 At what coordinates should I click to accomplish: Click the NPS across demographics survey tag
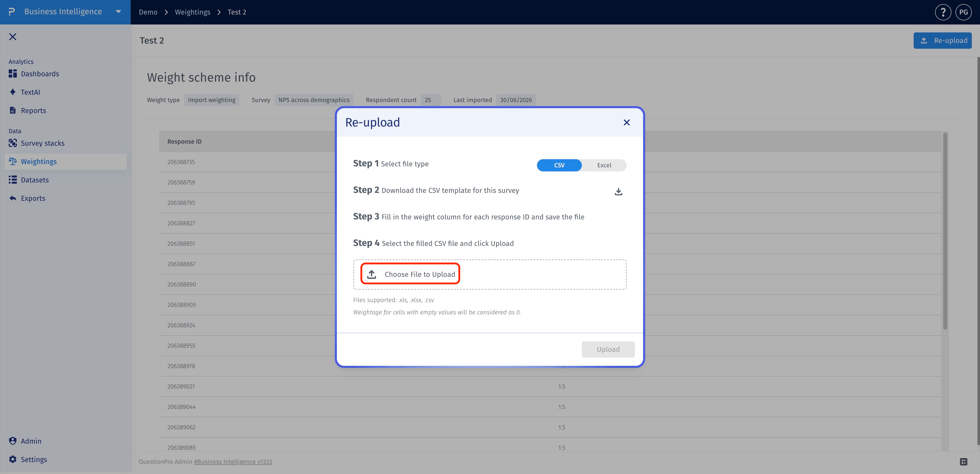pyautogui.click(x=314, y=100)
